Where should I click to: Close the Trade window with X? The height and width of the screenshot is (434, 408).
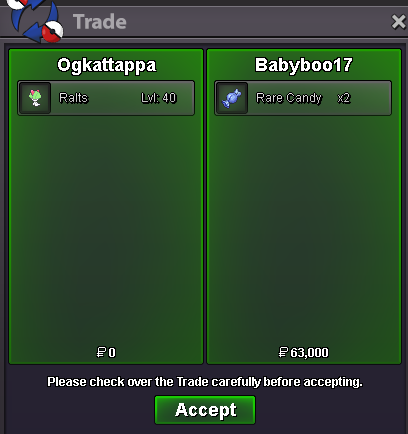tap(399, 22)
